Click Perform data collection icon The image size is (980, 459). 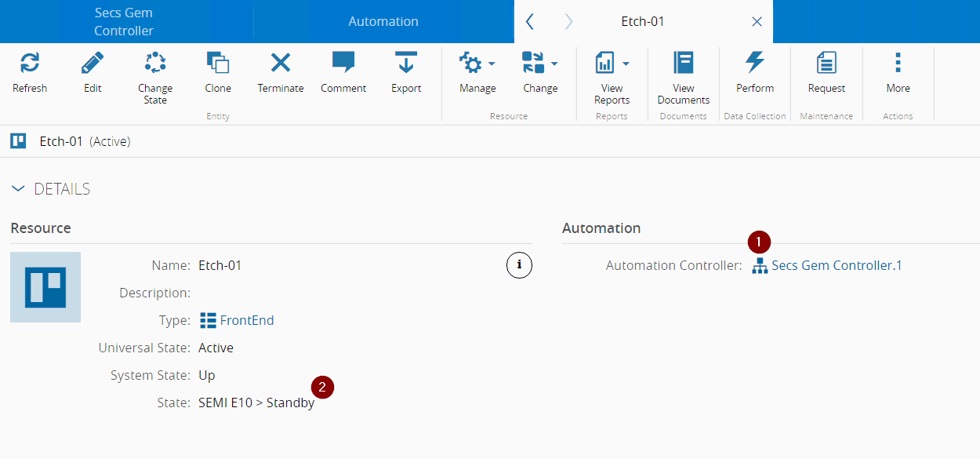[x=755, y=64]
